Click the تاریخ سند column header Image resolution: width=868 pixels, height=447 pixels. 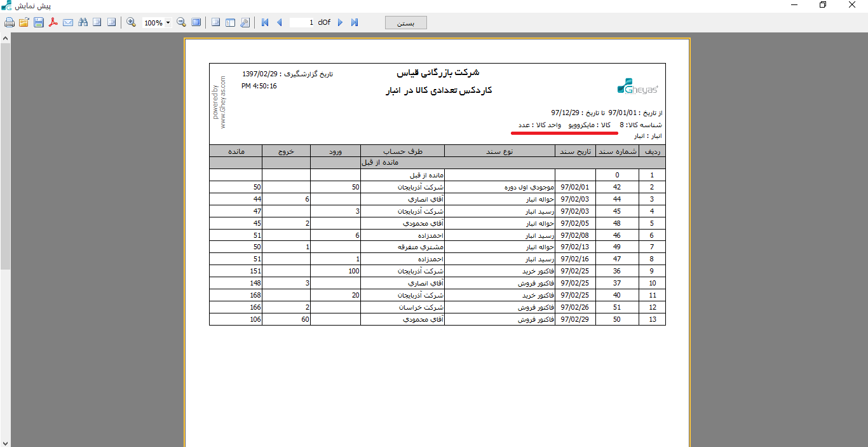(x=575, y=151)
